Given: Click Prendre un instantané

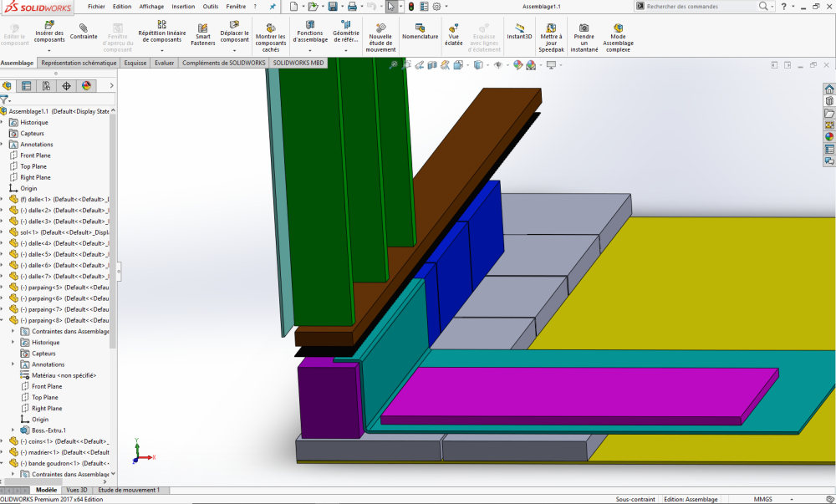Looking at the screenshot, I should click(x=584, y=38).
